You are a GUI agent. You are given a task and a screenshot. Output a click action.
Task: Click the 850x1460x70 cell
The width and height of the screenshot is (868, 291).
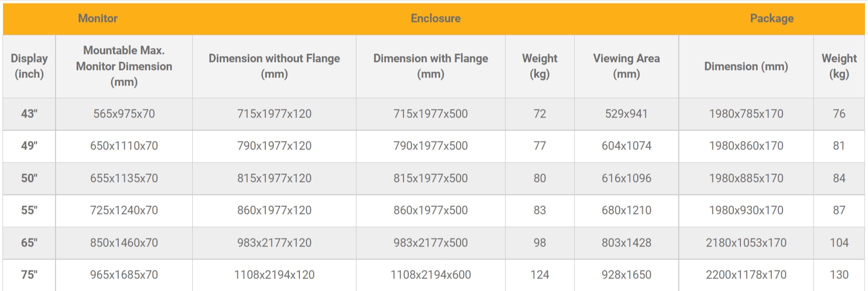tap(124, 243)
